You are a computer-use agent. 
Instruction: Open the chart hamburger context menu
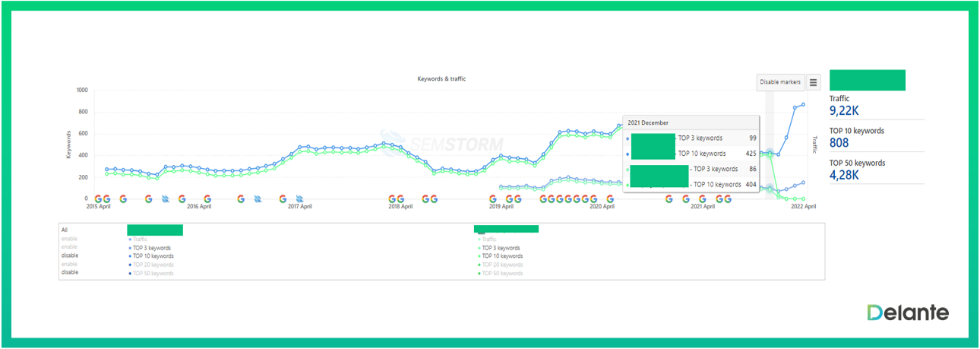tap(814, 82)
